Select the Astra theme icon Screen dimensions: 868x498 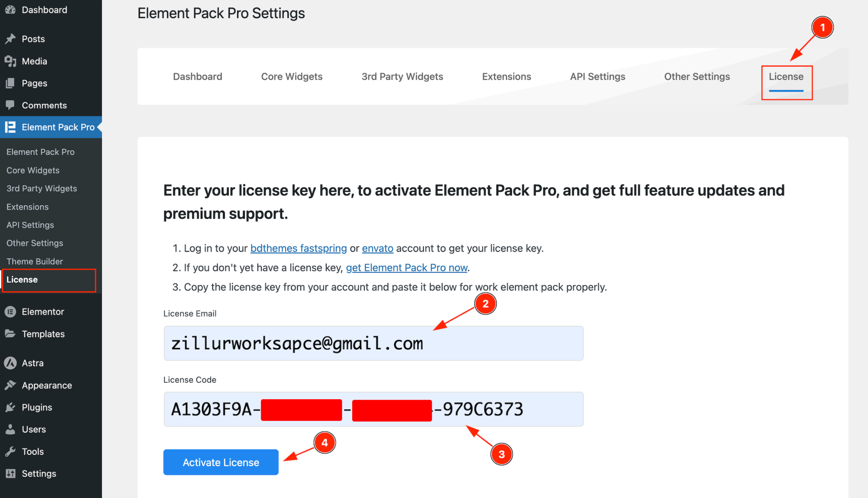coord(10,363)
